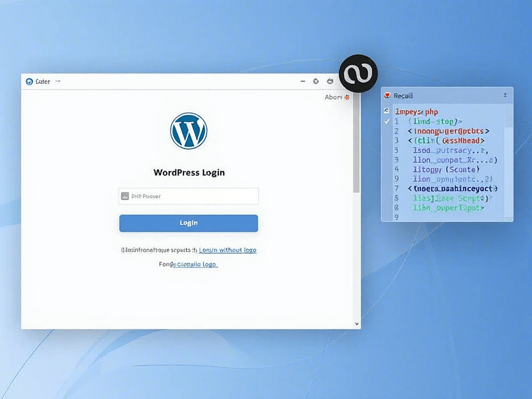Click the WordPress logo above the login form
This screenshot has width=532, height=399.
[x=189, y=131]
